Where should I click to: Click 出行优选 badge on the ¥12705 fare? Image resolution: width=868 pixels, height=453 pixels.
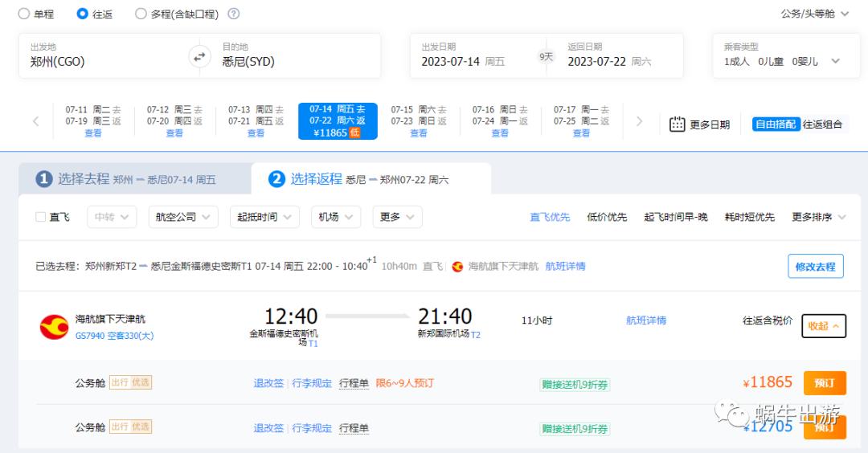(x=130, y=426)
